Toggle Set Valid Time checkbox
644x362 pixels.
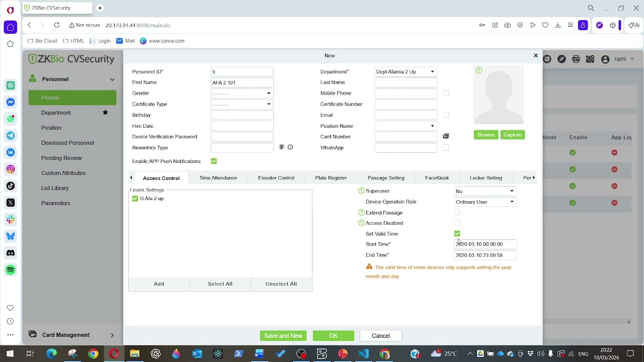click(x=457, y=234)
